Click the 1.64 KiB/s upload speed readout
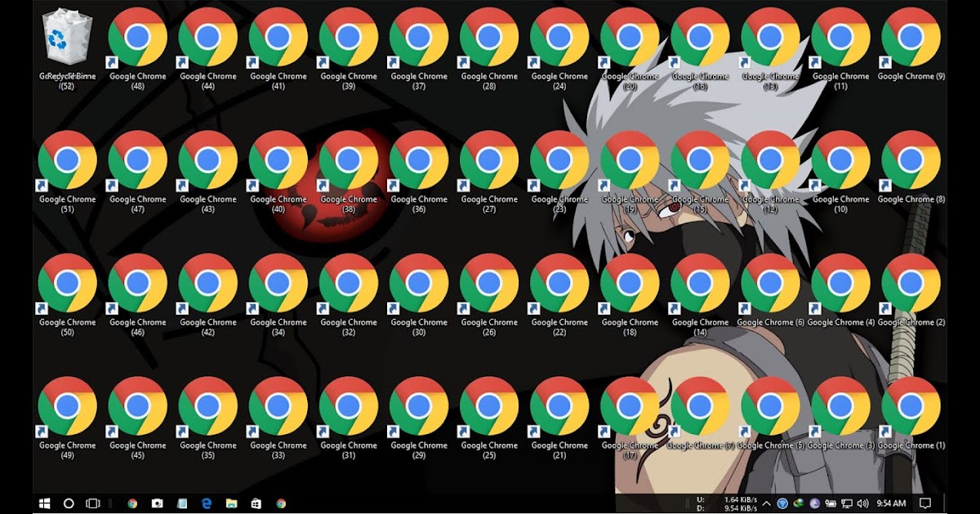The width and height of the screenshot is (980, 514). [741, 499]
